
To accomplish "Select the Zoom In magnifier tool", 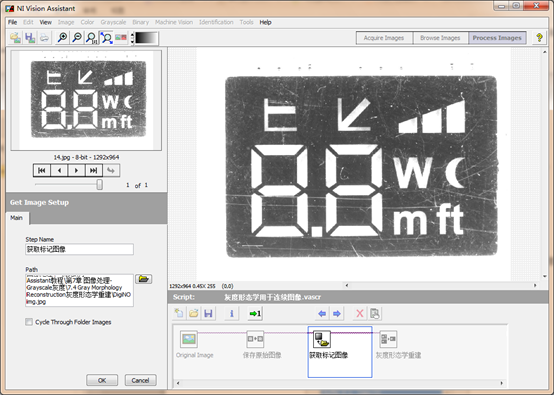I will (63, 37).
